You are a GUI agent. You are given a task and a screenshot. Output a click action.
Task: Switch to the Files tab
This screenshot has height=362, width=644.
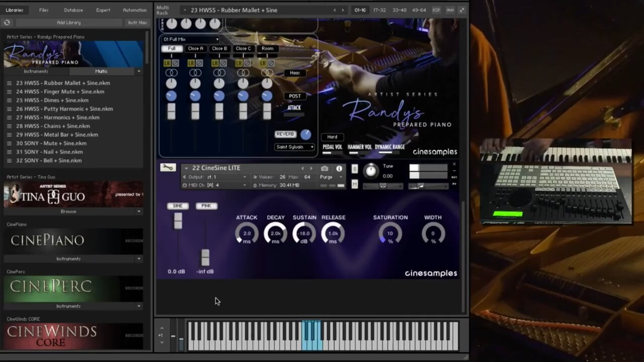tap(44, 10)
